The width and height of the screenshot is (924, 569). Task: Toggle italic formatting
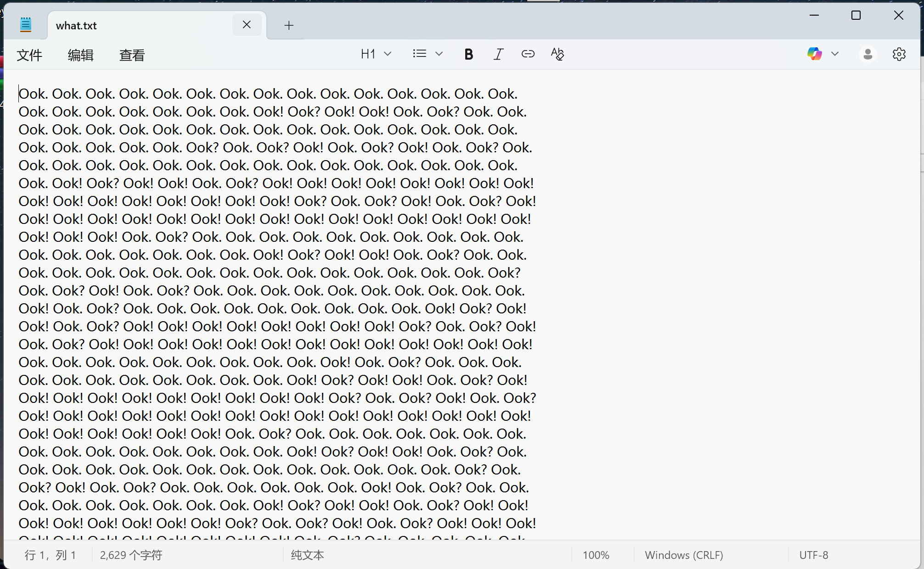click(498, 54)
